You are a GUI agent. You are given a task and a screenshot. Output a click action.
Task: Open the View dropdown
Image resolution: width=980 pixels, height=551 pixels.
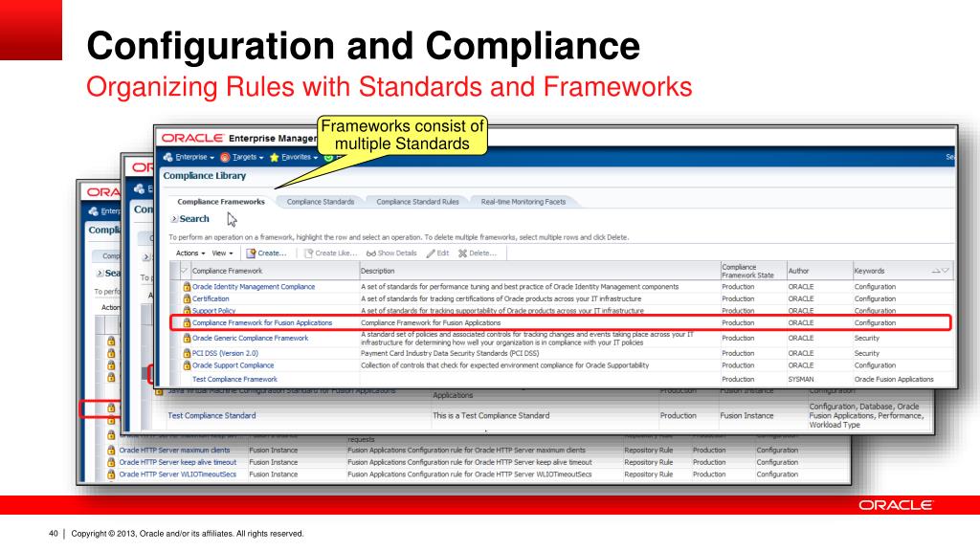[x=222, y=253]
